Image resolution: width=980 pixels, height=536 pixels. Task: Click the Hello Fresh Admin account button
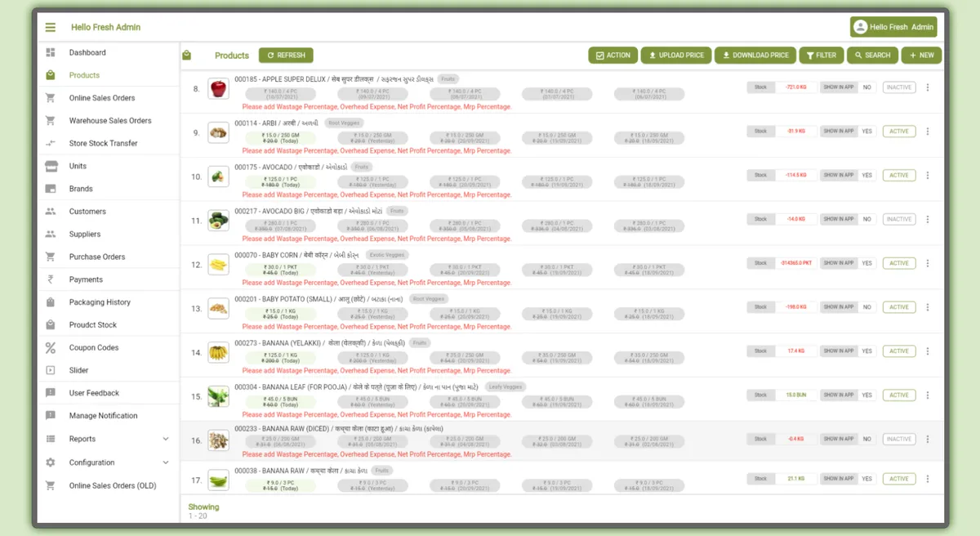point(893,27)
